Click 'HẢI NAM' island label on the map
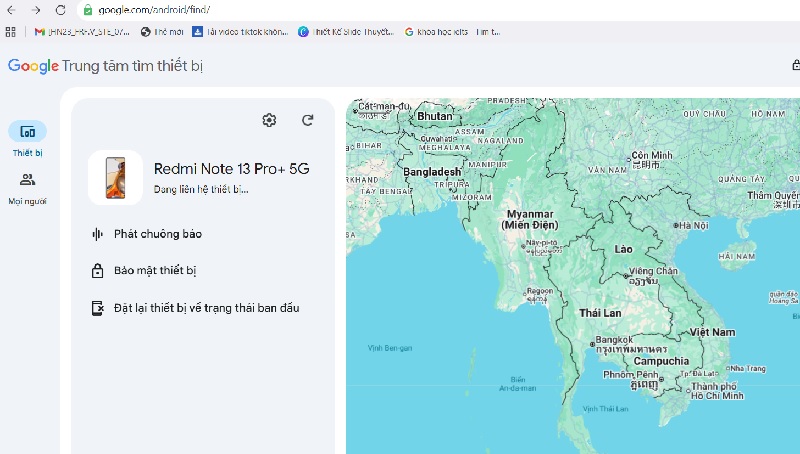This screenshot has width=800, height=454. click(736, 256)
